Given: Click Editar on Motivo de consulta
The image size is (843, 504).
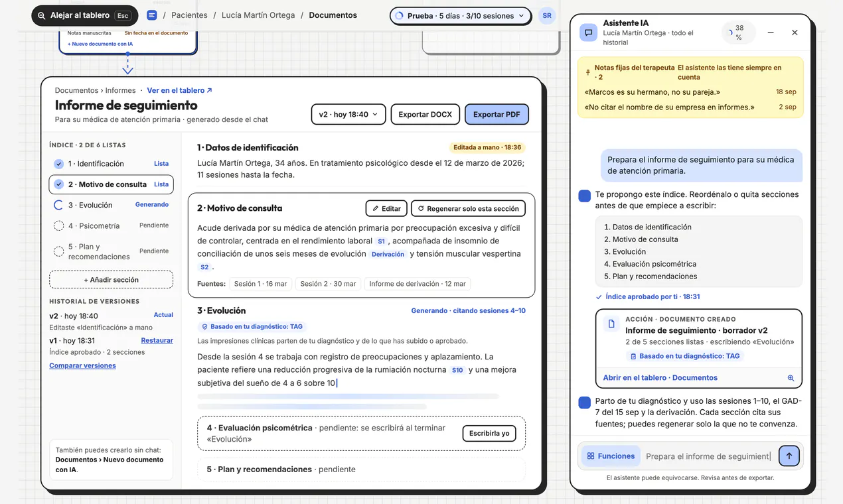Looking at the screenshot, I should tap(386, 208).
